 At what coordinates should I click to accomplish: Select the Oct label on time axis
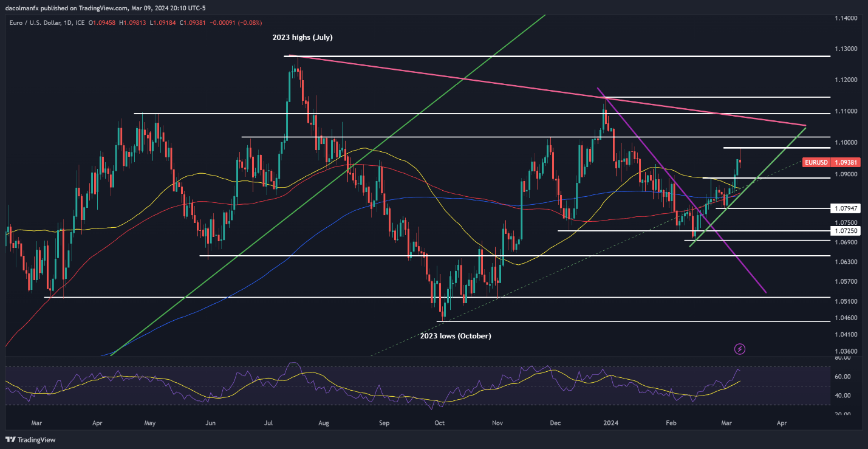(439, 421)
